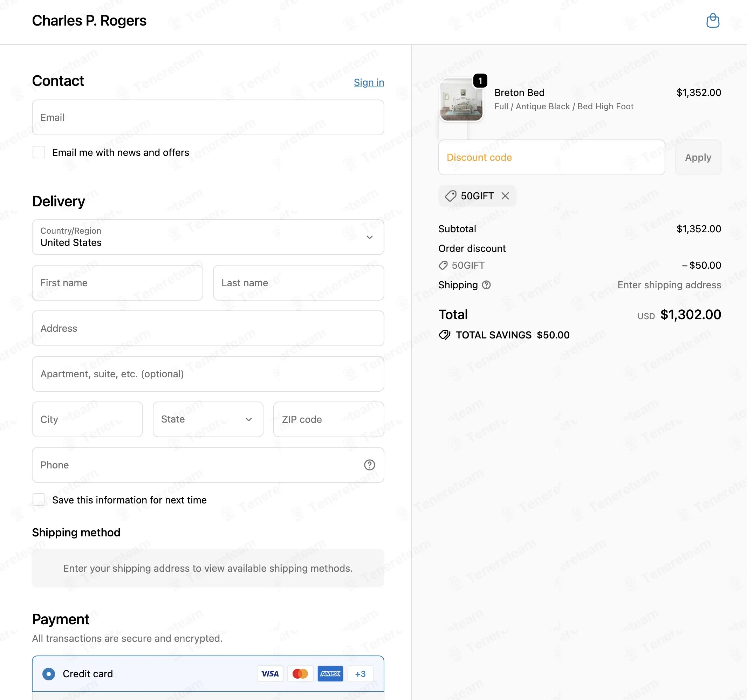
Task: Open the Country/Region dropdown
Action: [208, 237]
